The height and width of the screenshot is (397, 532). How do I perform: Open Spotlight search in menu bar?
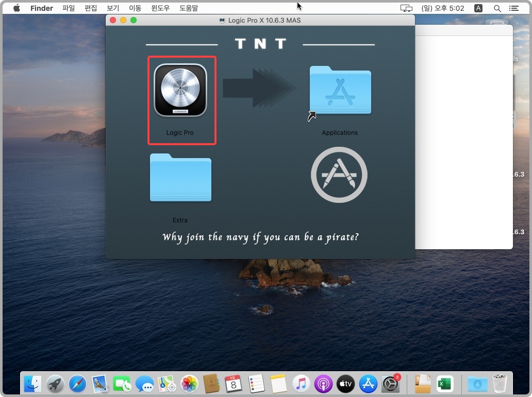tap(497, 8)
